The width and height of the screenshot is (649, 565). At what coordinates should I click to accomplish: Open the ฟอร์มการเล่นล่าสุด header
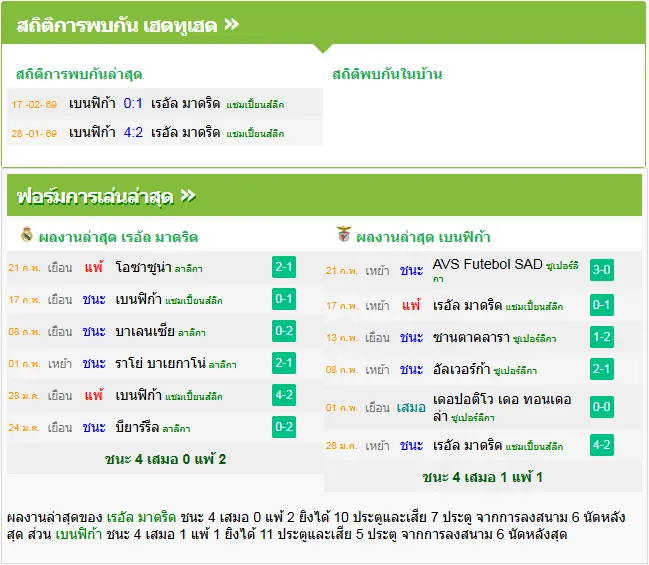tap(324, 195)
